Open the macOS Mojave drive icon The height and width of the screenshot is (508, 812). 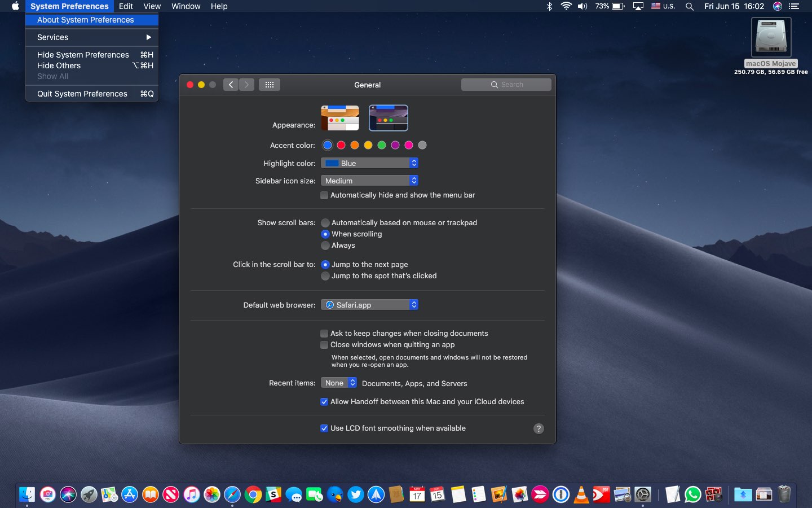[771, 37]
